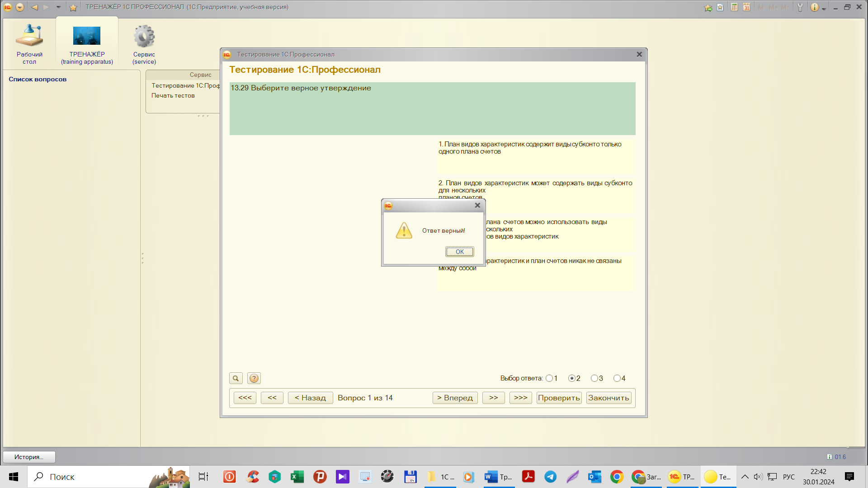Open the 1C main menu dropdown
The width and height of the screenshot is (868, 488).
coord(20,7)
